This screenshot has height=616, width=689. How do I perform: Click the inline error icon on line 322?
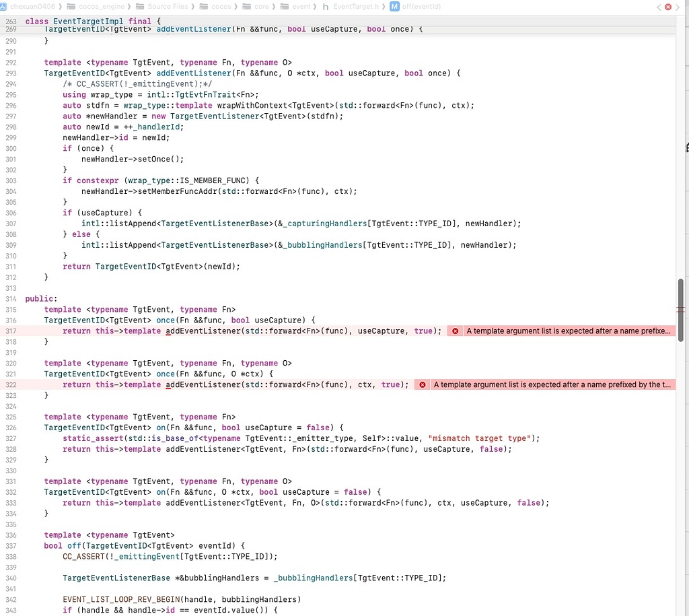click(x=422, y=384)
